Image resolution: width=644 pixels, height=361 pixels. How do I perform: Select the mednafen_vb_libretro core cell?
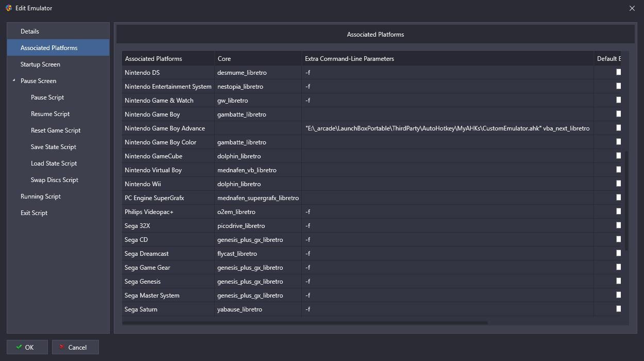click(x=258, y=170)
